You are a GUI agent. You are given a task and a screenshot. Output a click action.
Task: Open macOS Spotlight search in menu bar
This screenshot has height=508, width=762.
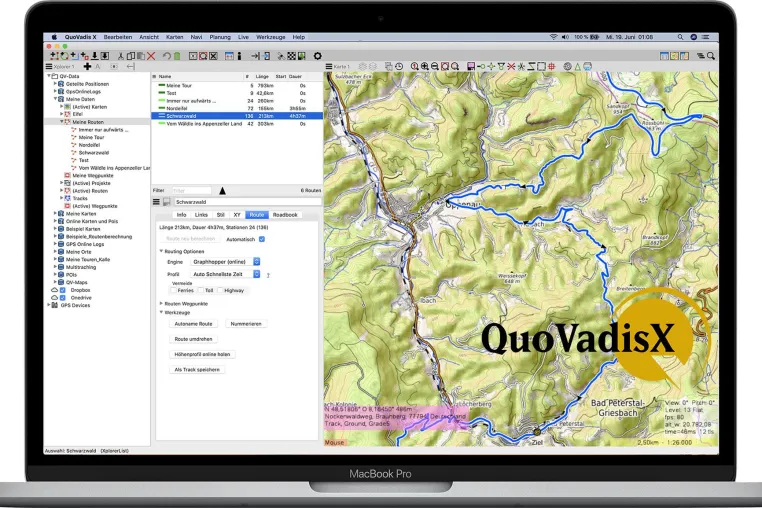pos(680,37)
